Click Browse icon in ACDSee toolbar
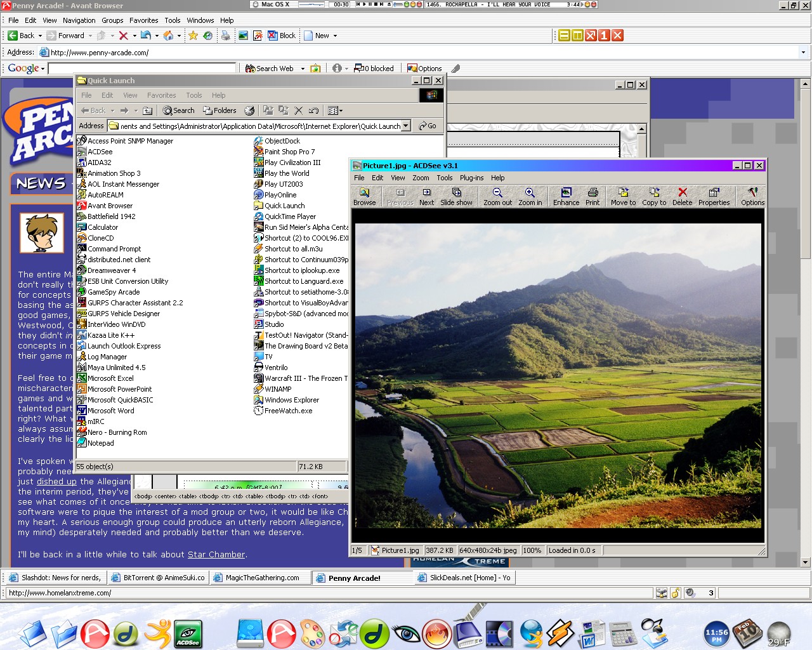Viewport: 812px width, 650px height. tap(364, 197)
